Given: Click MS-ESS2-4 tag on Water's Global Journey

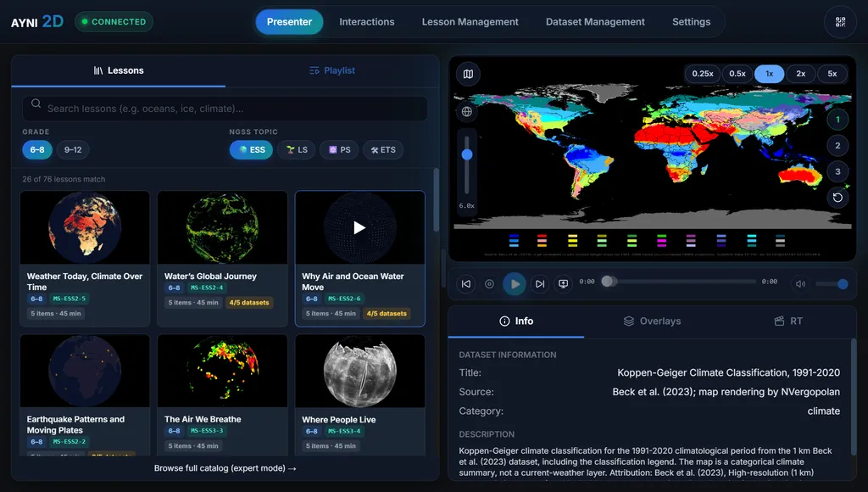Looking at the screenshot, I should click(x=207, y=288).
